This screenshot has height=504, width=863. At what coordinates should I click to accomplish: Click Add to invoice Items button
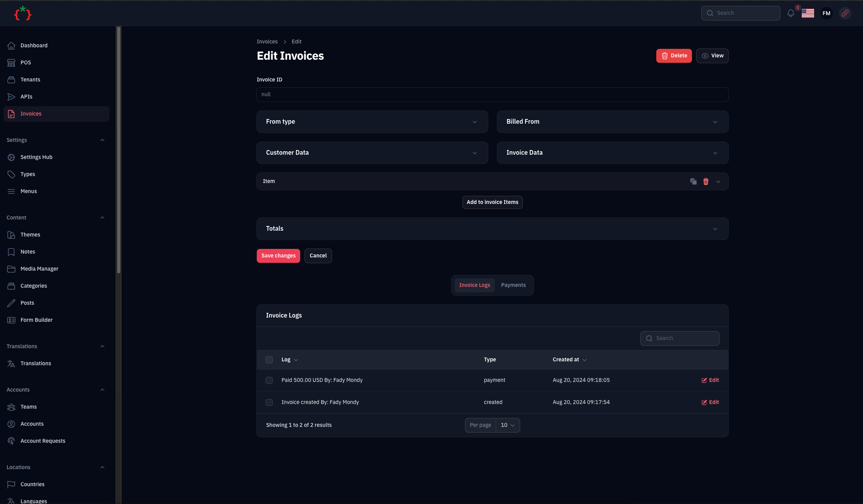pyautogui.click(x=492, y=202)
